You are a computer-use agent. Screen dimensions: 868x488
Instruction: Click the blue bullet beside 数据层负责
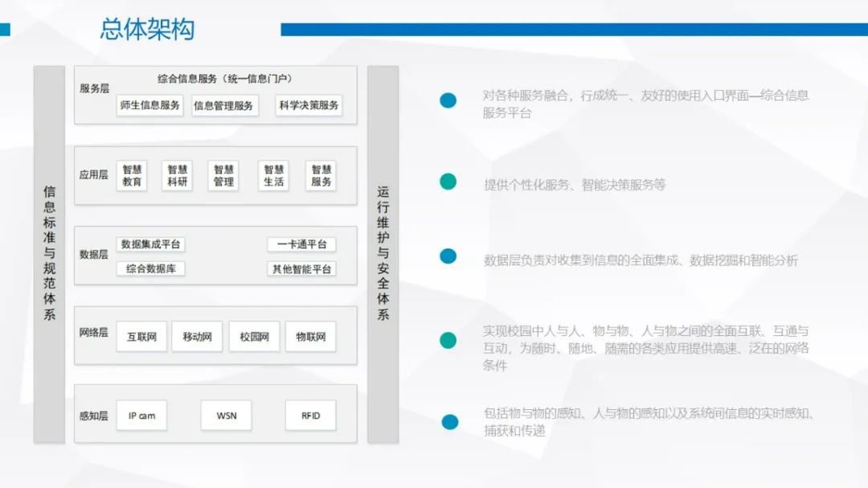click(448, 256)
